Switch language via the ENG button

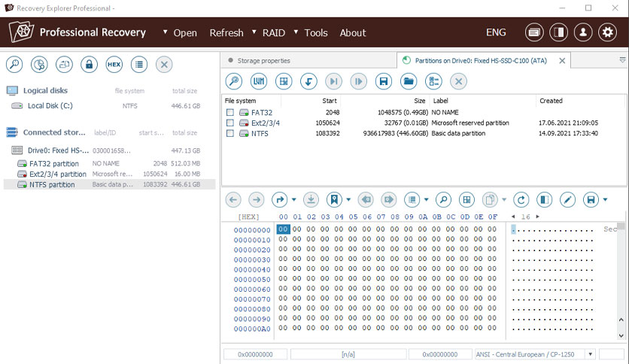(496, 32)
